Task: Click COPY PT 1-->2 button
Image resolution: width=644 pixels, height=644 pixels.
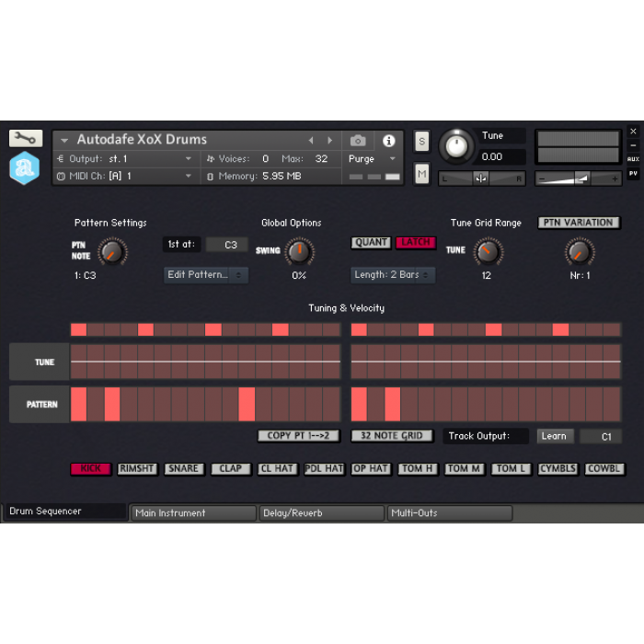Action: [299, 436]
